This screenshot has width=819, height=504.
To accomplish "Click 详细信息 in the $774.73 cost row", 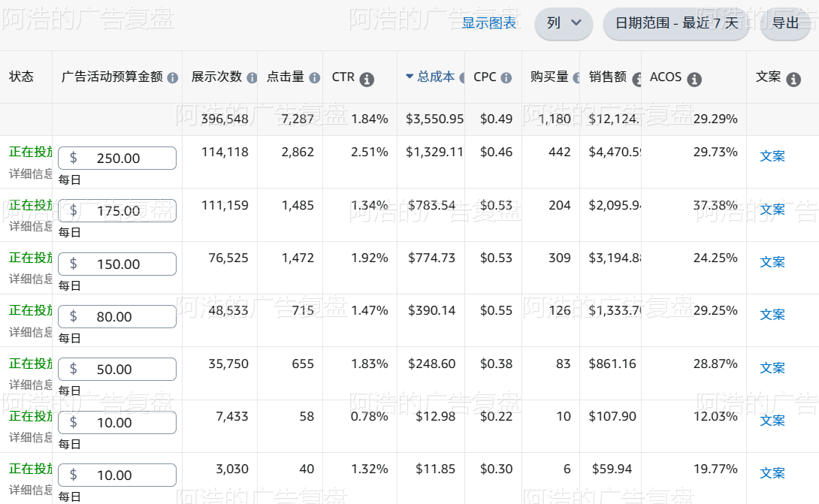I will click(x=30, y=279).
